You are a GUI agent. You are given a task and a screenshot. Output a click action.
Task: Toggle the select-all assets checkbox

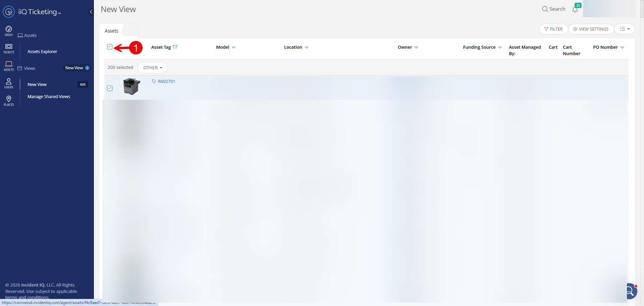(110, 47)
